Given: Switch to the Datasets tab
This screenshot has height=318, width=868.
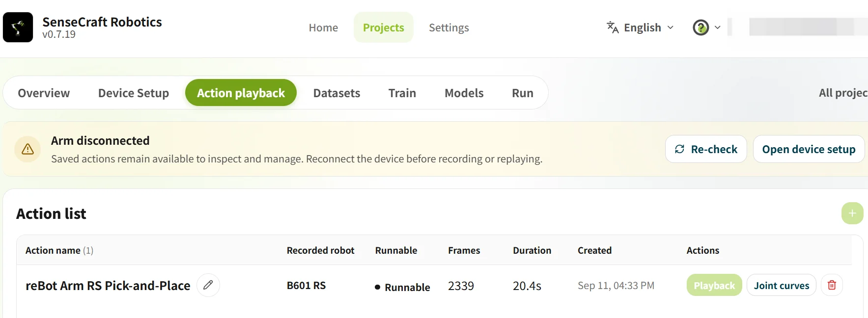Looking at the screenshot, I should pyautogui.click(x=336, y=93).
